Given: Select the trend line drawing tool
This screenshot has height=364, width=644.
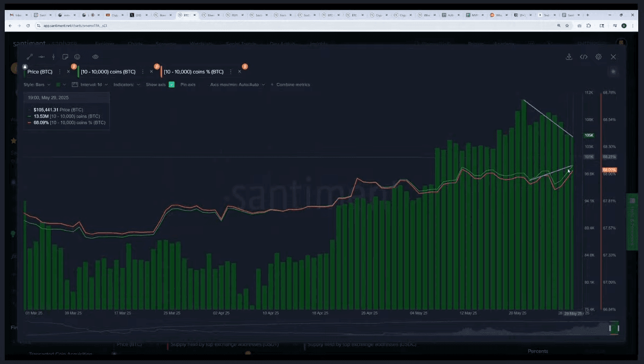Looking at the screenshot, I should pyautogui.click(x=29, y=57).
